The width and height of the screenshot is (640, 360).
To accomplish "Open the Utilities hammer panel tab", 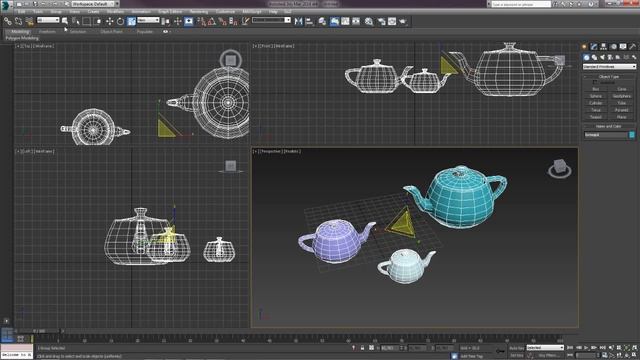I will click(633, 47).
